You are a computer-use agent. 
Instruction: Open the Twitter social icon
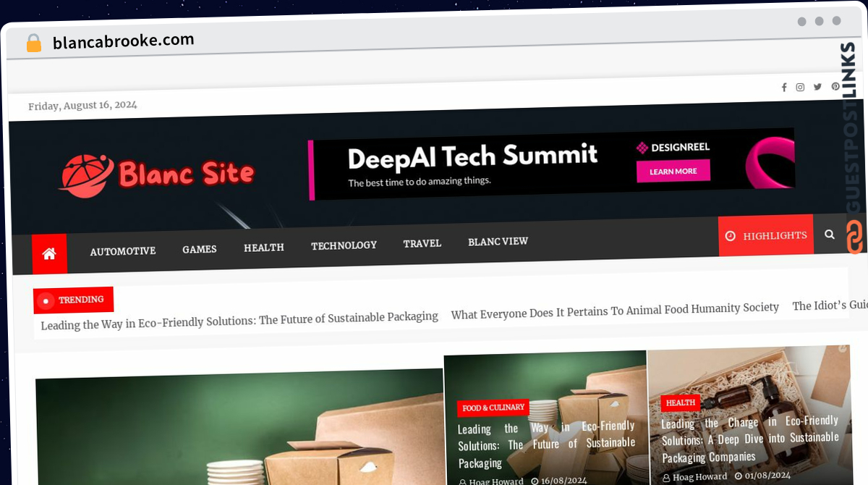point(817,87)
